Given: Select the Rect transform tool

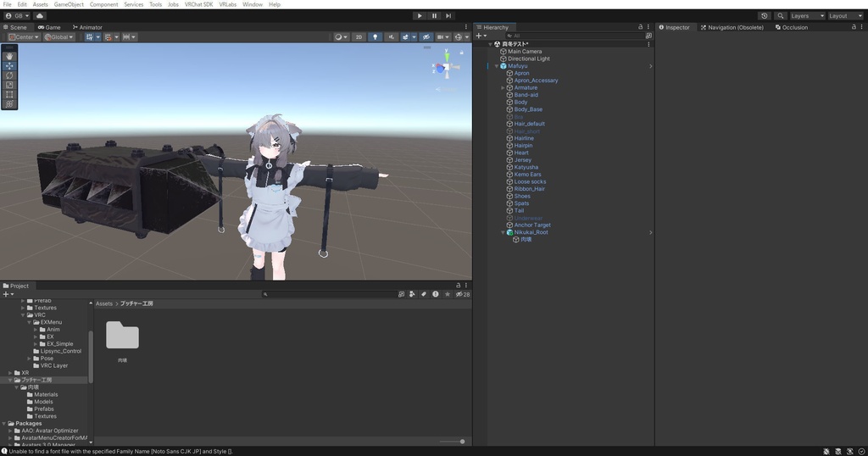Looking at the screenshot, I should 9,94.
